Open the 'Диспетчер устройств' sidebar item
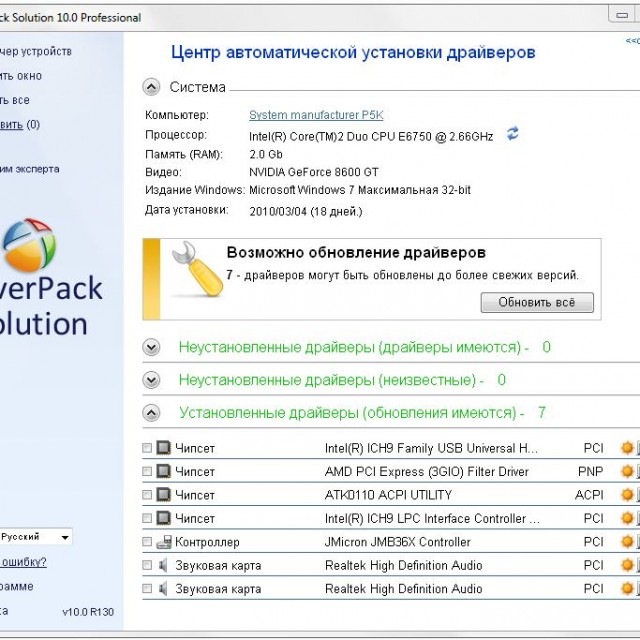640x640 pixels. click(x=36, y=51)
